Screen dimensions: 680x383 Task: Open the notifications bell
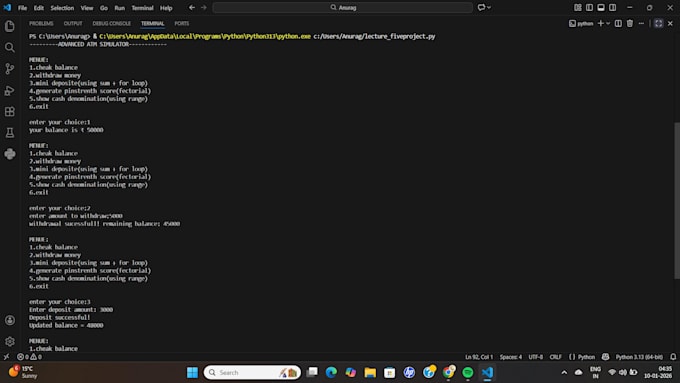(673, 357)
